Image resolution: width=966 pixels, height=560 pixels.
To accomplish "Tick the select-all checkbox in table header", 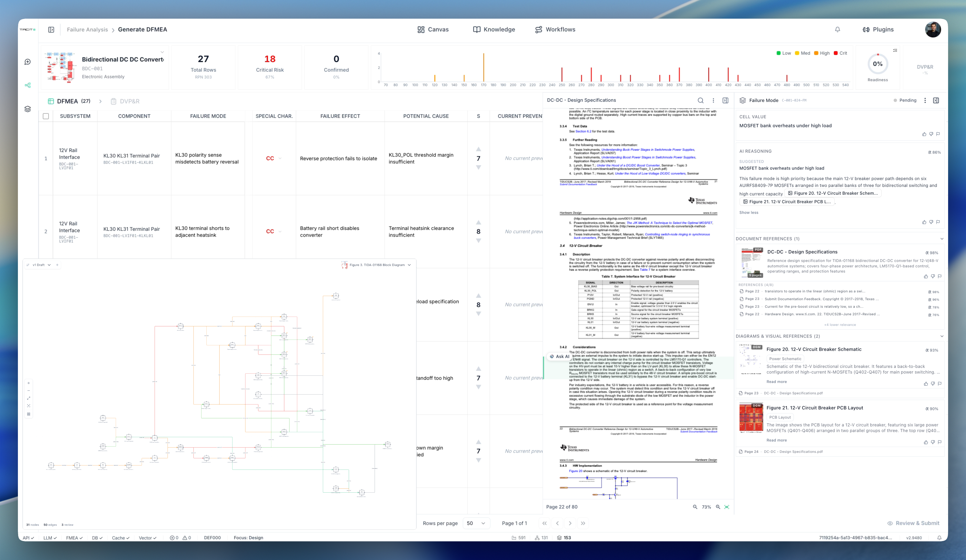I will [46, 116].
